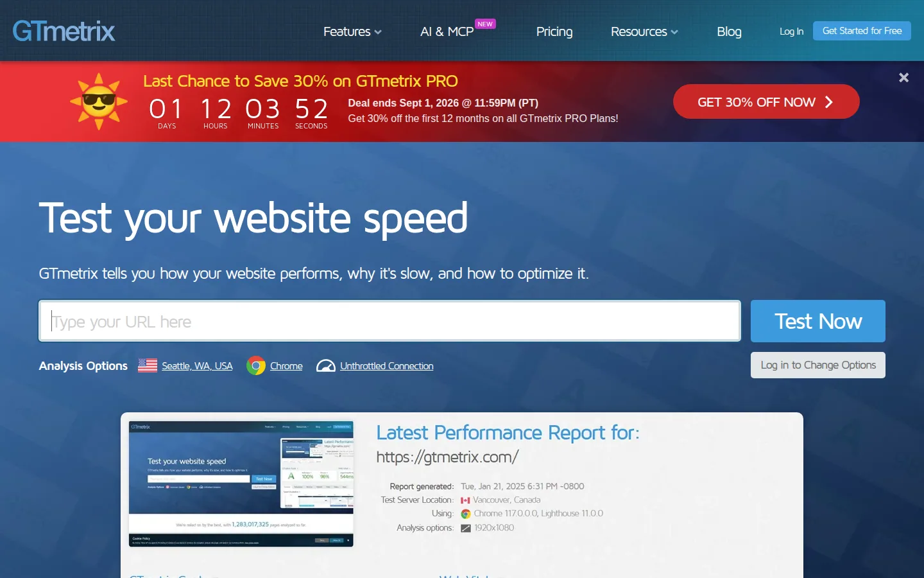Click the speedometer connection icon
Viewport: 924px width, 578px height.
(326, 365)
